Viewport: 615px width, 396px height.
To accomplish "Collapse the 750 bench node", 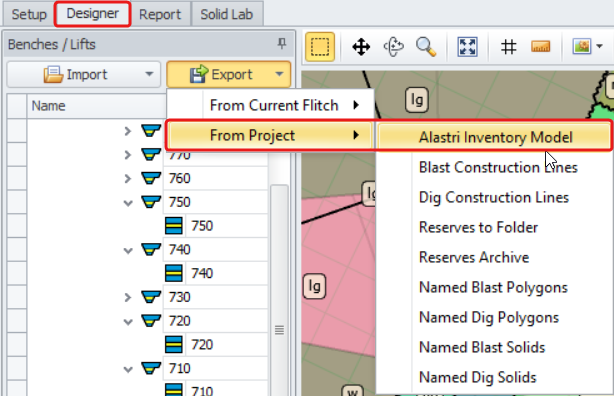I will point(128,203).
